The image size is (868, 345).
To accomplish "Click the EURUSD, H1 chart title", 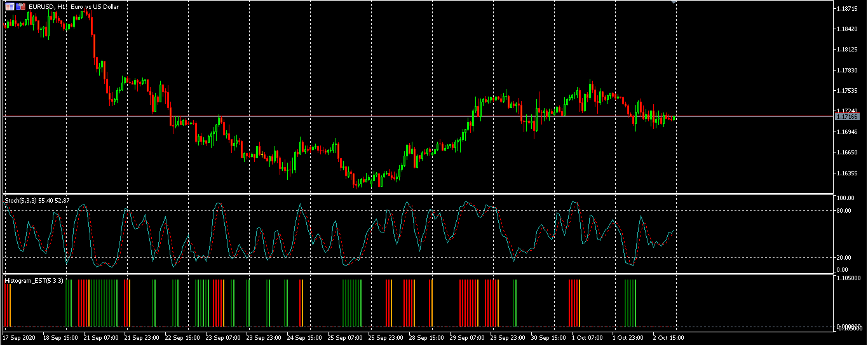I will click(48, 6).
